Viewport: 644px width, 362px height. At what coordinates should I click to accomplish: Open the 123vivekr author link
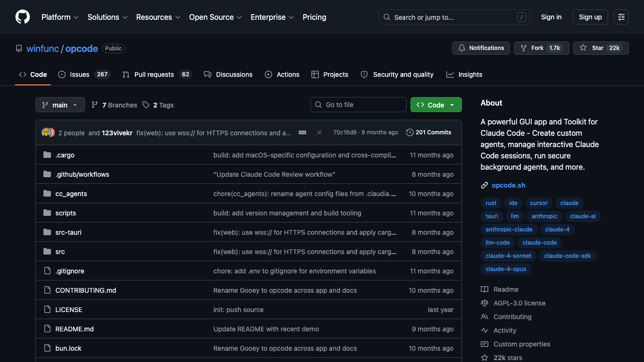(117, 133)
